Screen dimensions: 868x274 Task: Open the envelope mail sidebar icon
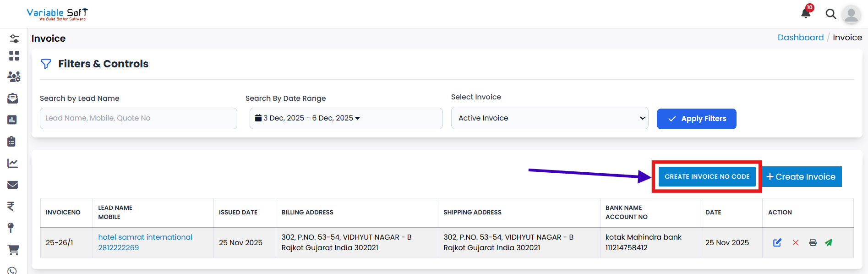tap(13, 185)
